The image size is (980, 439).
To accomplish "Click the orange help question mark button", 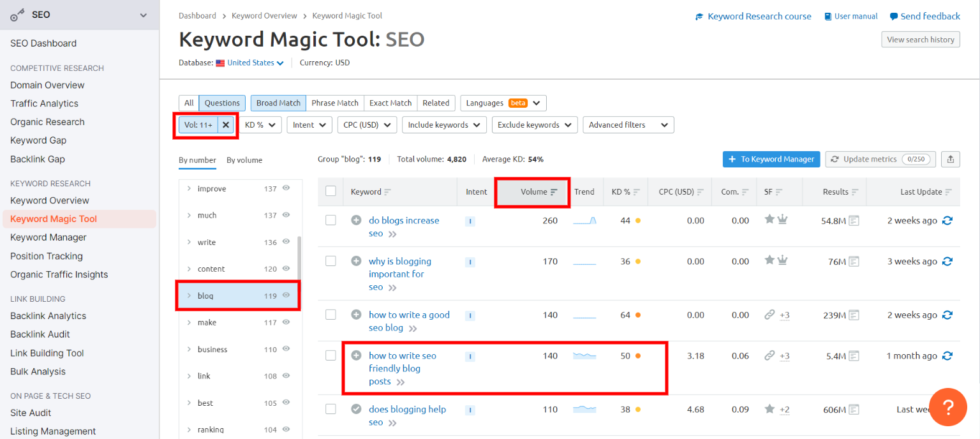I will click(x=948, y=407).
